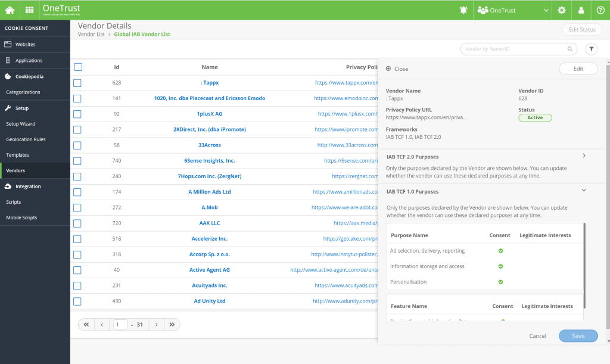Check the Ad Unity Ltd row checkbox
Image resolution: width=610 pixels, height=364 pixels.
point(77,301)
